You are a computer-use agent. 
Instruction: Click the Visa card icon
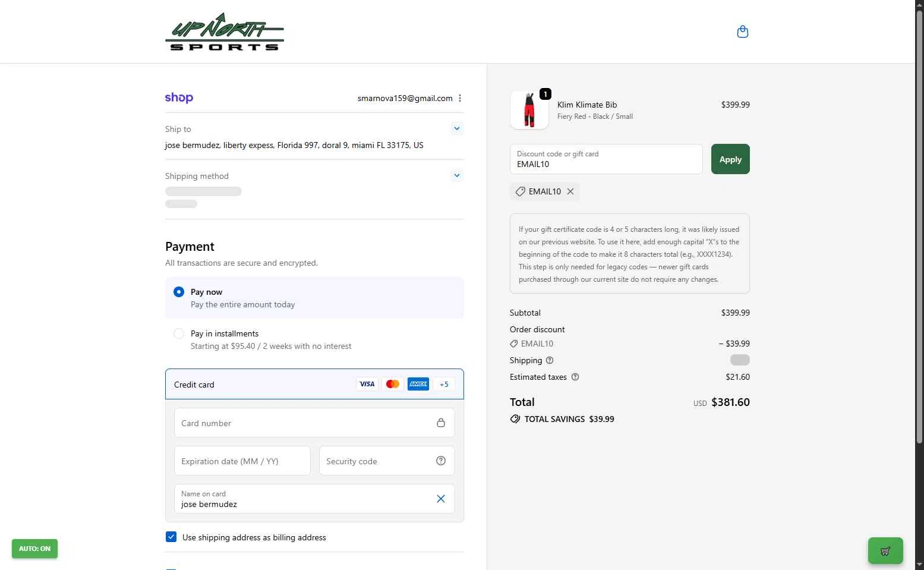point(367,384)
